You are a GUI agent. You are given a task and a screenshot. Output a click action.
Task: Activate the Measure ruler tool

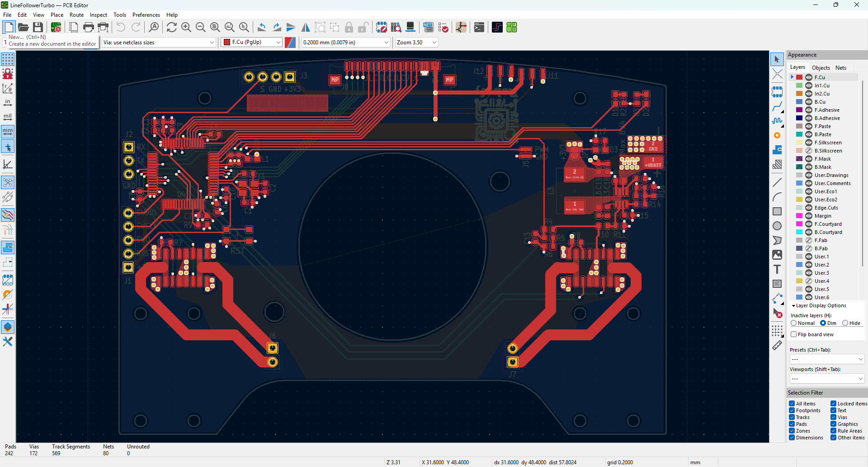coord(777,345)
